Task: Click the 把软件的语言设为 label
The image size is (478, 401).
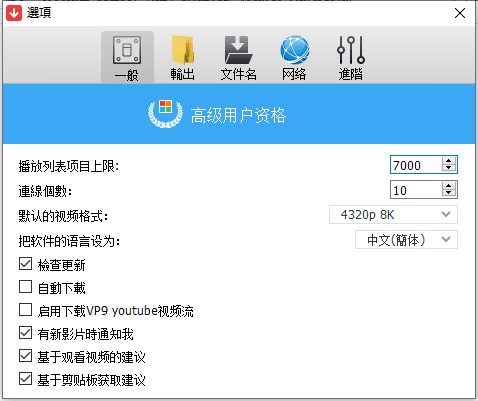Action: pyautogui.click(x=69, y=241)
